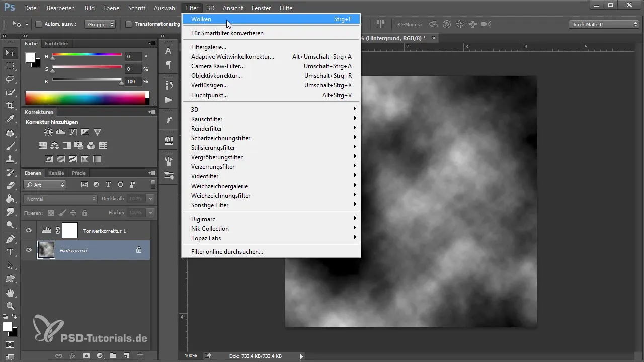
Task: Select the Zoom magnifier tool
Action: (x=10, y=305)
